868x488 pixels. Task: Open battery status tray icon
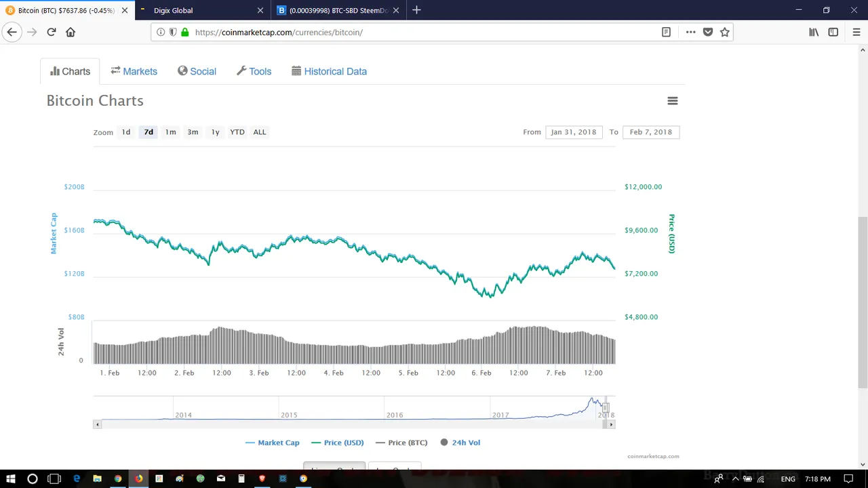click(747, 479)
